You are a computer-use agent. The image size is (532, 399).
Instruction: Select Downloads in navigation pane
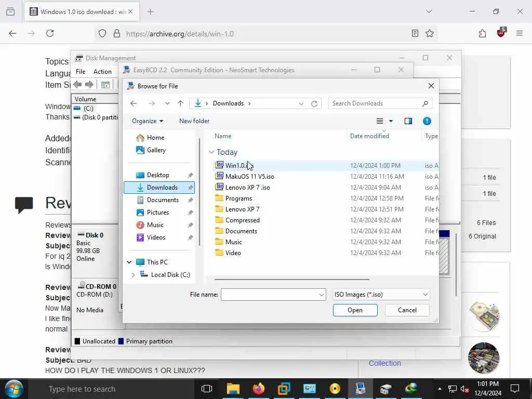point(159,188)
